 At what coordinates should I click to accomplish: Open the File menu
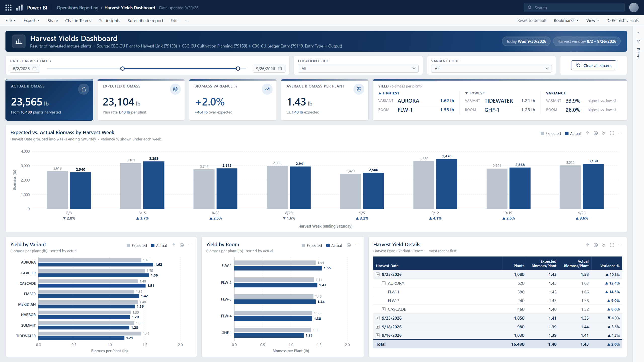coord(10,21)
